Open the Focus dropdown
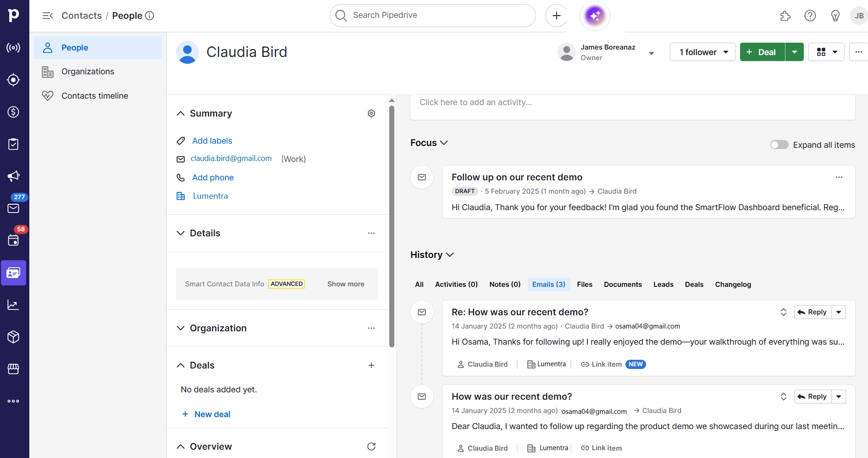 tap(444, 143)
